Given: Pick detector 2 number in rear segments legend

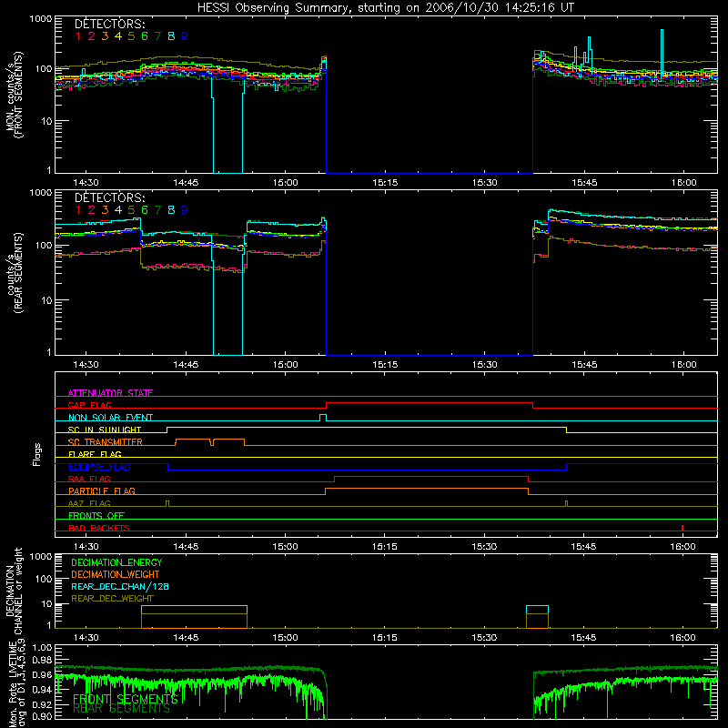Looking at the screenshot, I should (x=92, y=210).
